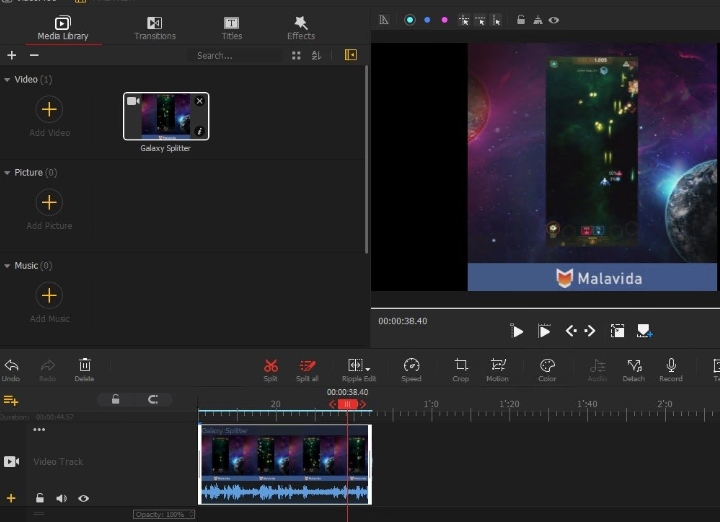Switch media library to grid view
Image resolution: width=720 pixels, height=522 pixels.
296,56
